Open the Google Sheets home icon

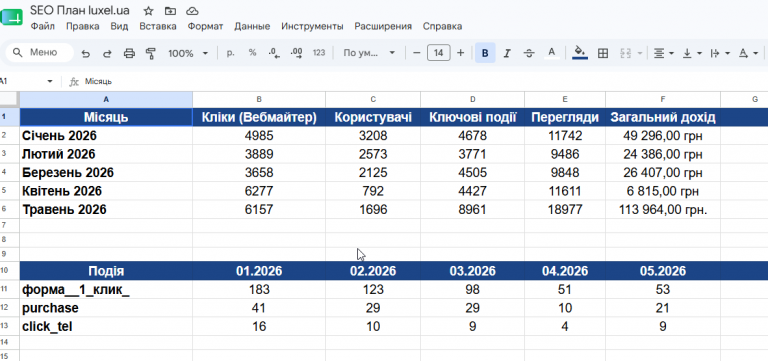click(x=11, y=18)
